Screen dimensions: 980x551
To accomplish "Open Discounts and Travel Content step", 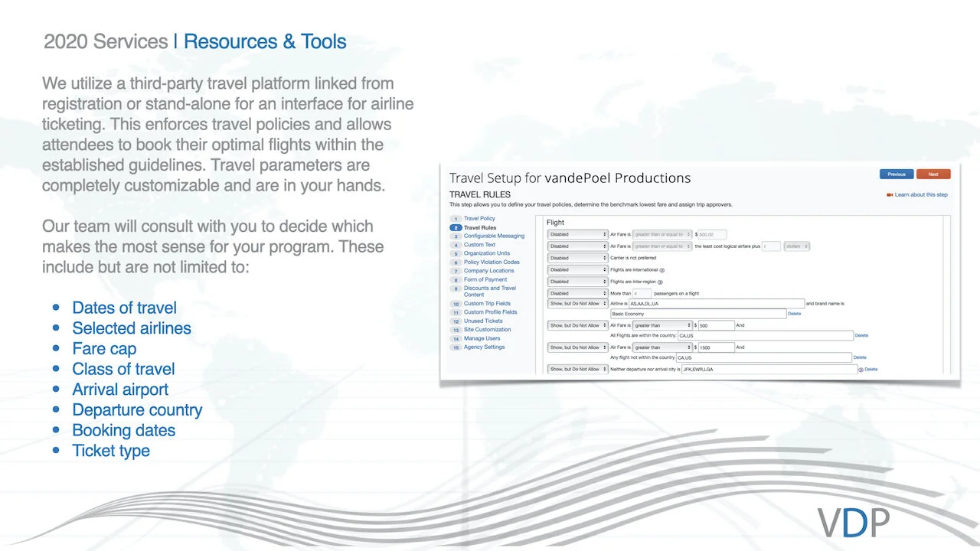I will [490, 291].
